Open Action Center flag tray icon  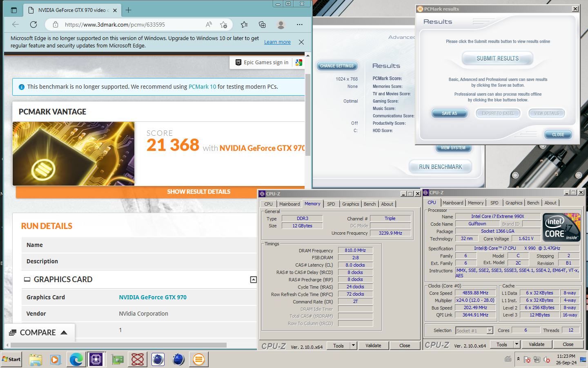coord(527,359)
